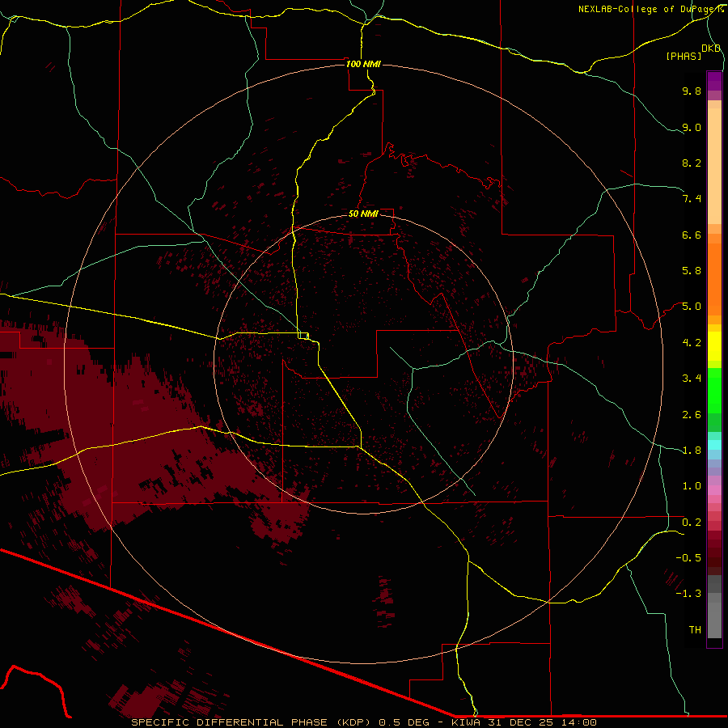Click the 0.2 scale value
The height and width of the screenshot is (728, 728).
(692, 523)
